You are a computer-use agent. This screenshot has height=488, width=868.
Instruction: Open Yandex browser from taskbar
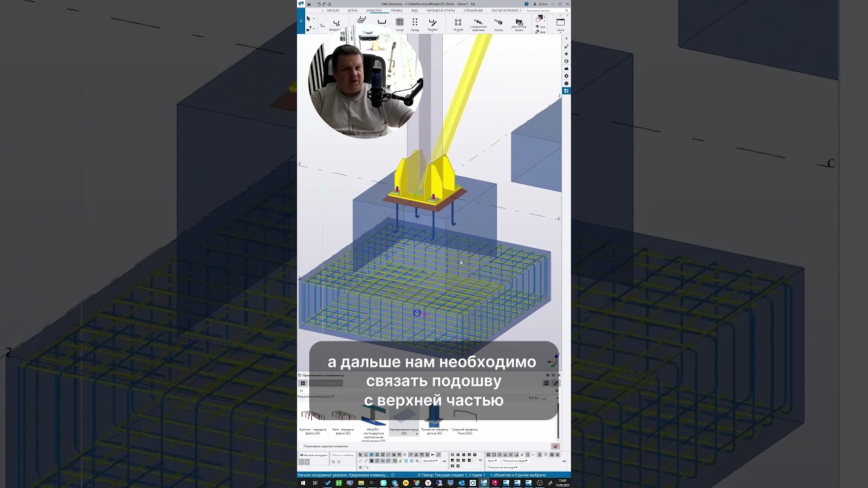pos(428,483)
